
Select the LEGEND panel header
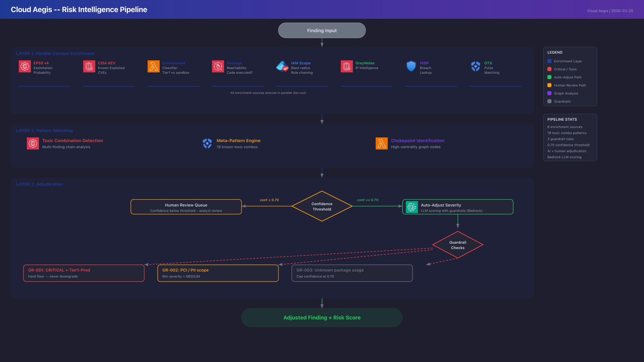tap(555, 52)
